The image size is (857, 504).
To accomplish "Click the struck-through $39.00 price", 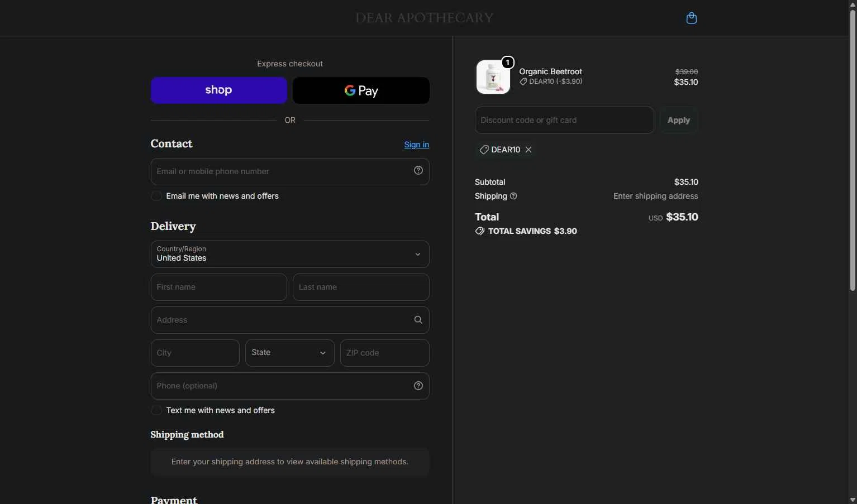I will point(687,71).
